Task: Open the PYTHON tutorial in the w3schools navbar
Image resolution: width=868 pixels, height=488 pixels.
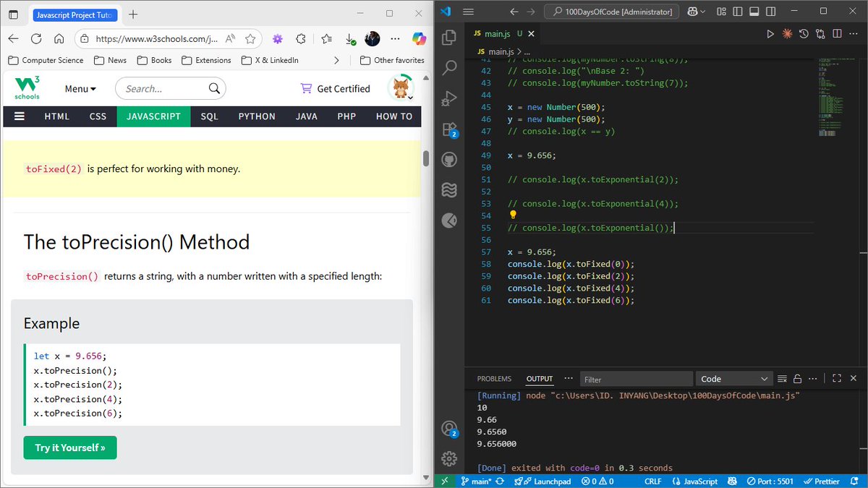Action: pos(257,116)
